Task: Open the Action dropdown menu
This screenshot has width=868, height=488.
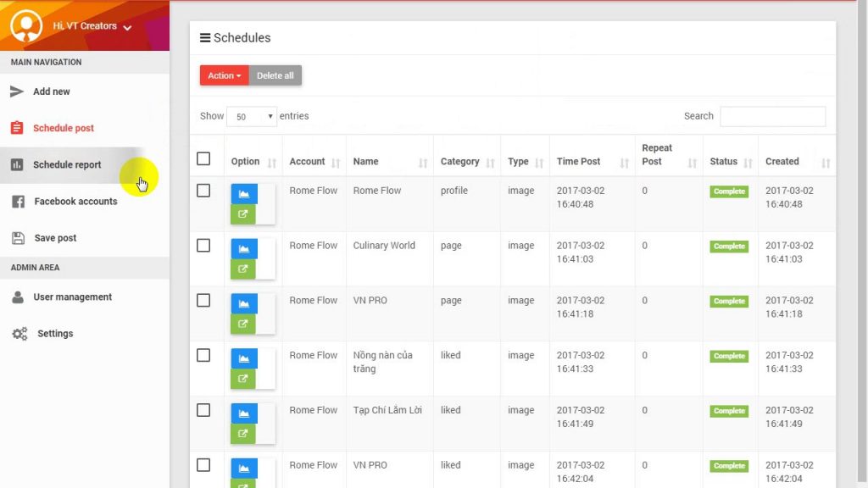Action: pyautogui.click(x=223, y=75)
